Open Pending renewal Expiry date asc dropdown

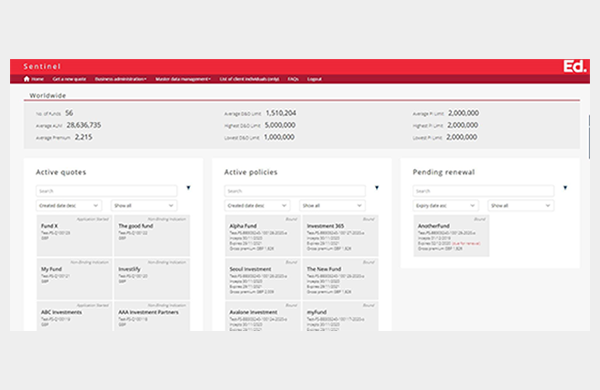[445, 206]
